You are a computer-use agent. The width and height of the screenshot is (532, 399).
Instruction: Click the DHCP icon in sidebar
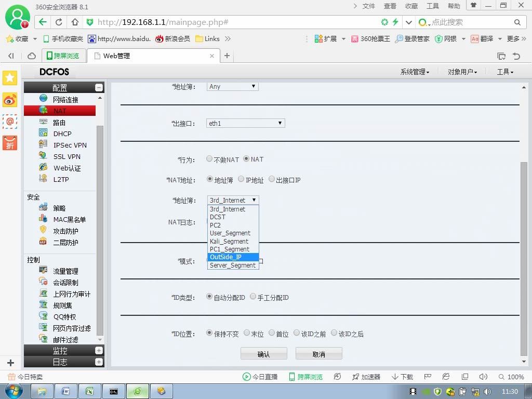click(44, 132)
